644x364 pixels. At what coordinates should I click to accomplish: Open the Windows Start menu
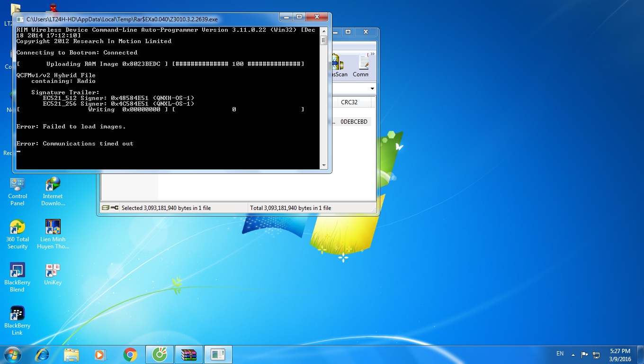pos(12,355)
